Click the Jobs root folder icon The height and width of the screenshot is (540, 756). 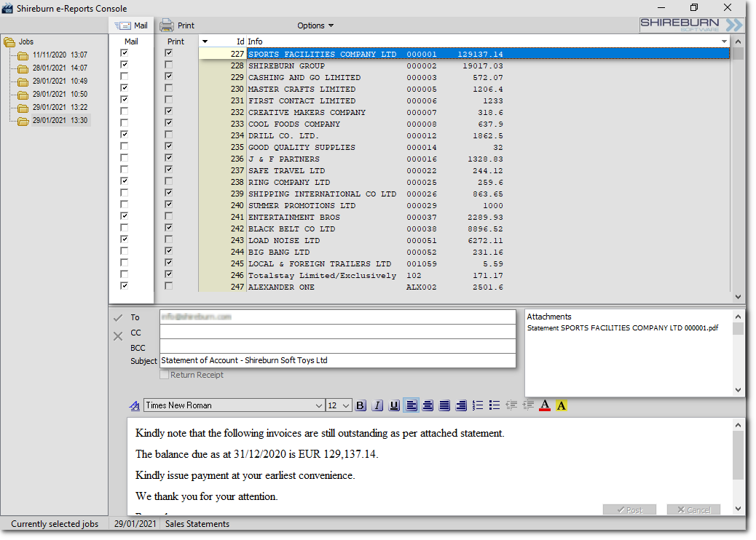click(x=9, y=42)
